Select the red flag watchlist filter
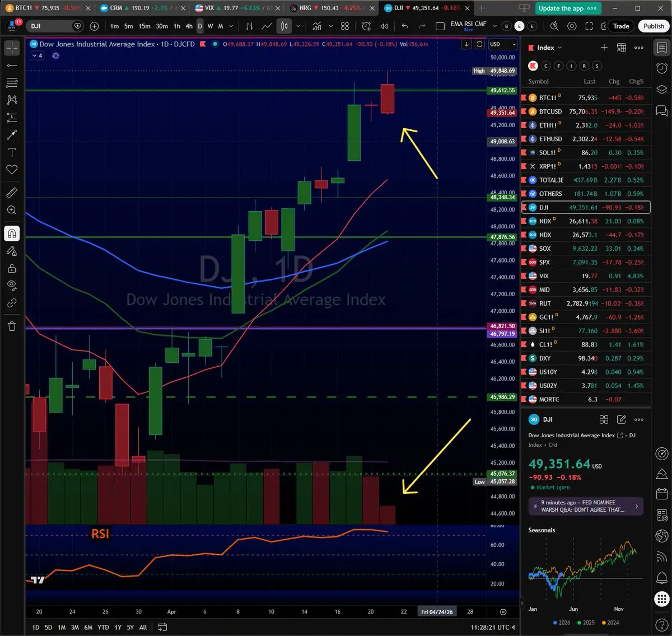The width and height of the screenshot is (672, 636). [x=533, y=66]
